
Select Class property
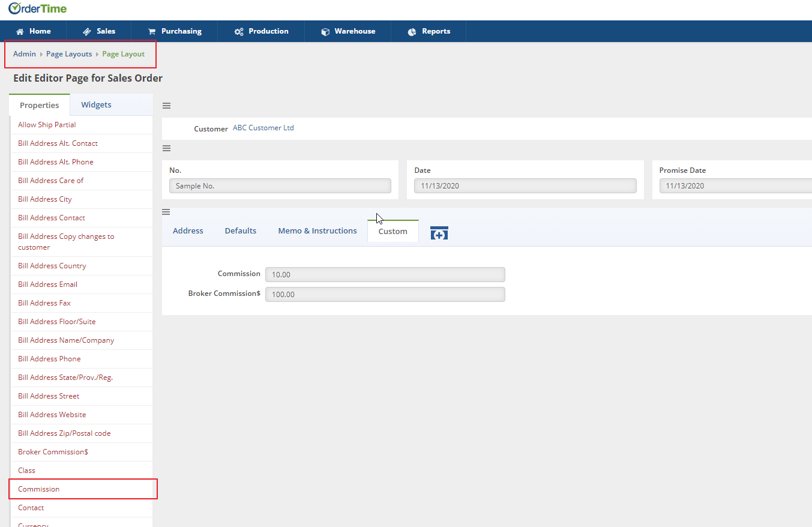tap(82, 471)
